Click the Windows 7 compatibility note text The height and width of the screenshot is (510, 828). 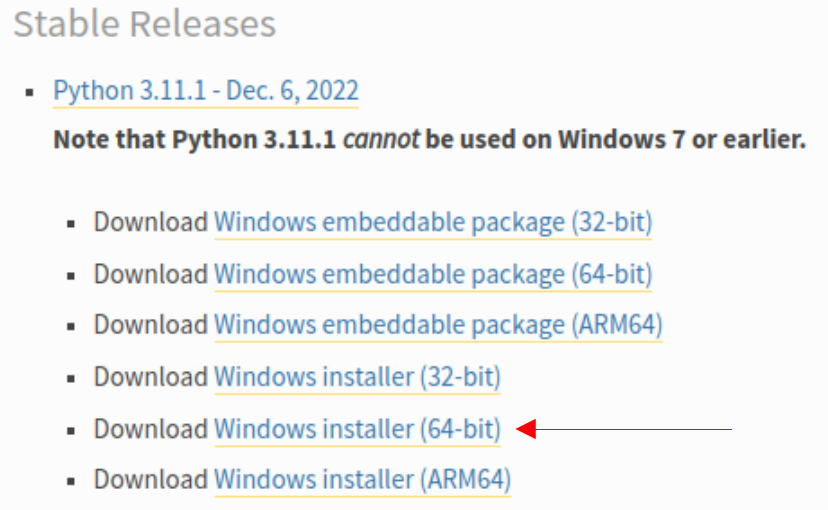(x=429, y=139)
